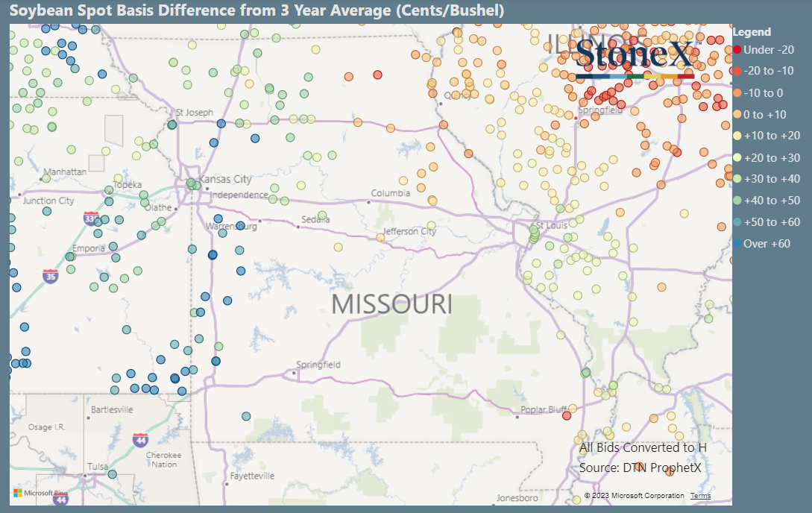The height and width of the screenshot is (513, 812).
Task: Click the blue dot near Tulsa
Action: (x=113, y=474)
